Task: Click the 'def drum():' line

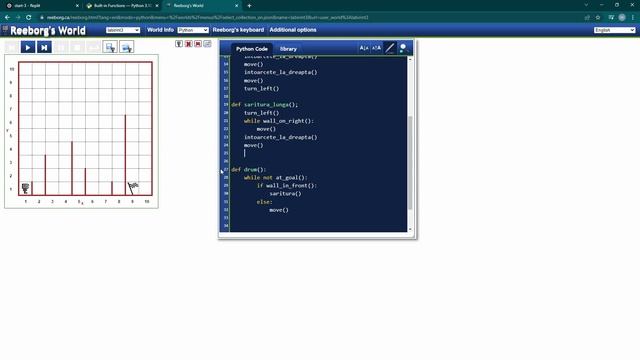Action: tap(249, 169)
